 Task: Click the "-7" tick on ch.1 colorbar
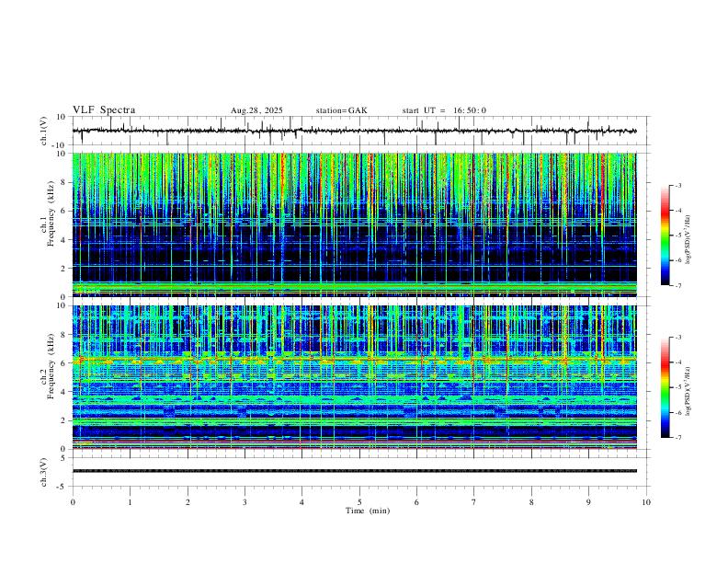pos(678,286)
